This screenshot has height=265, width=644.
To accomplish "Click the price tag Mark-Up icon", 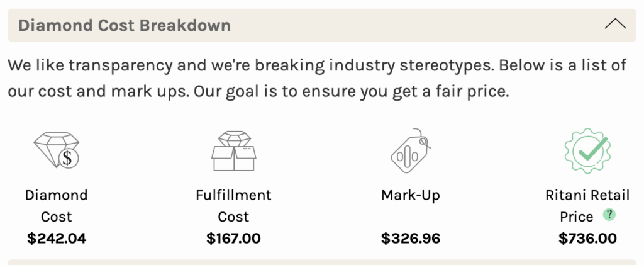I will click(410, 150).
